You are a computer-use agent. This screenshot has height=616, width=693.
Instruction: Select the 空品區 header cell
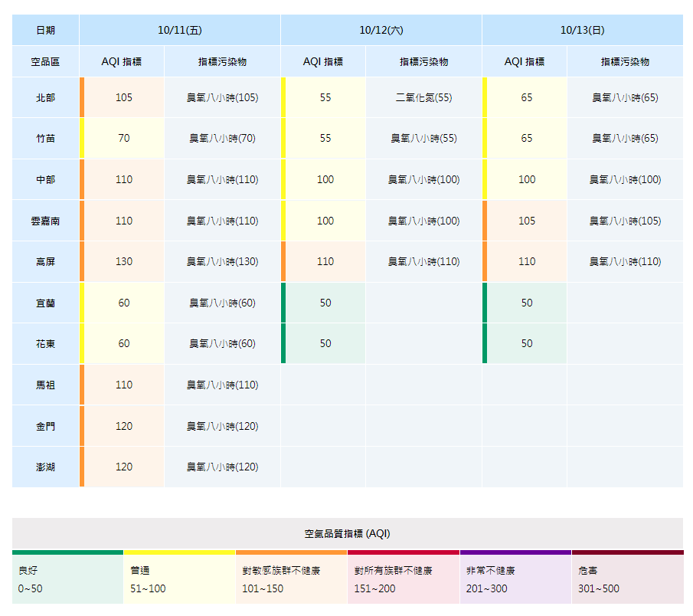click(45, 62)
